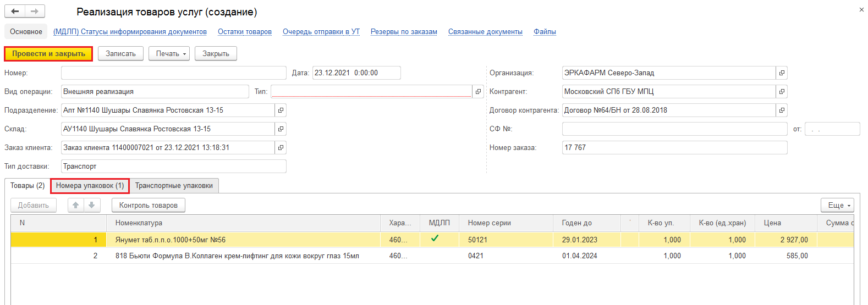Open the Заказ клиента lookup icon
Image resolution: width=868 pixels, height=305 pixels.
[281, 147]
